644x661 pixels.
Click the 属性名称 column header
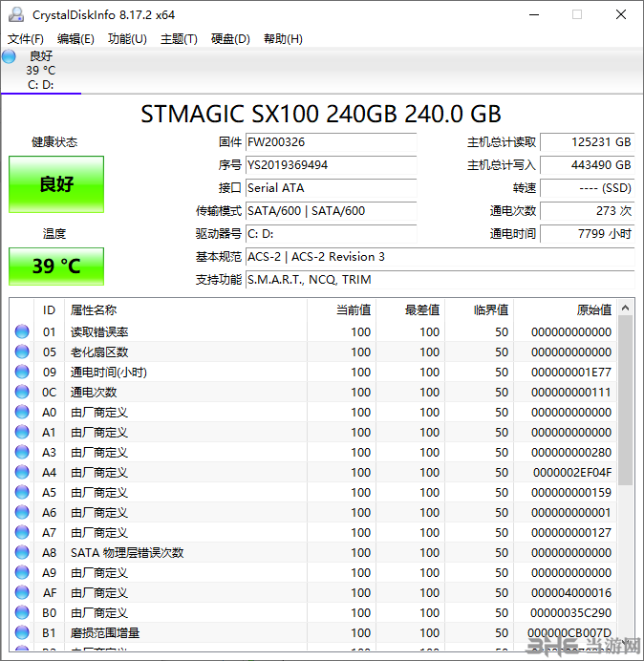click(185, 310)
